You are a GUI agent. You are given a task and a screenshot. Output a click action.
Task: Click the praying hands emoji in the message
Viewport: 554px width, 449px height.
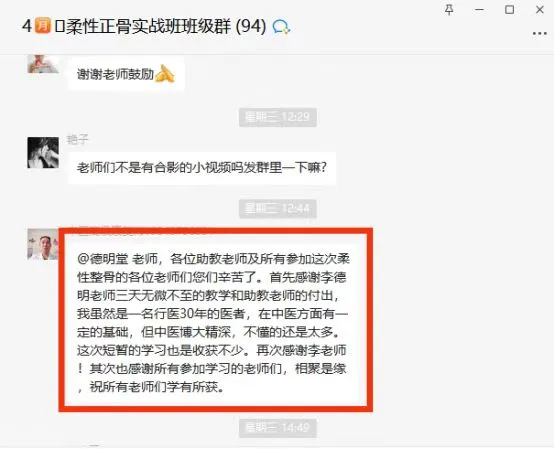coord(165,73)
